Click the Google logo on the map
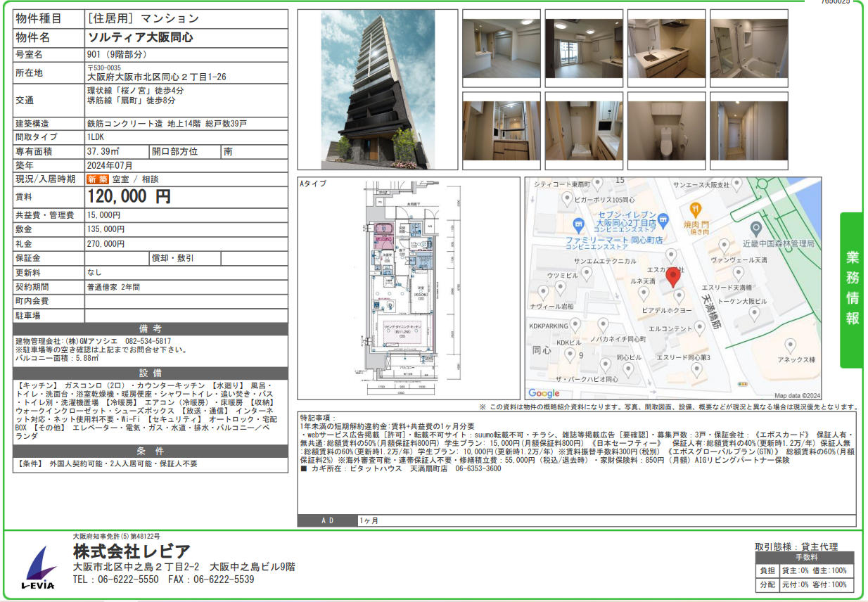Screen dimensions: 868x602 [x=544, y=393]
